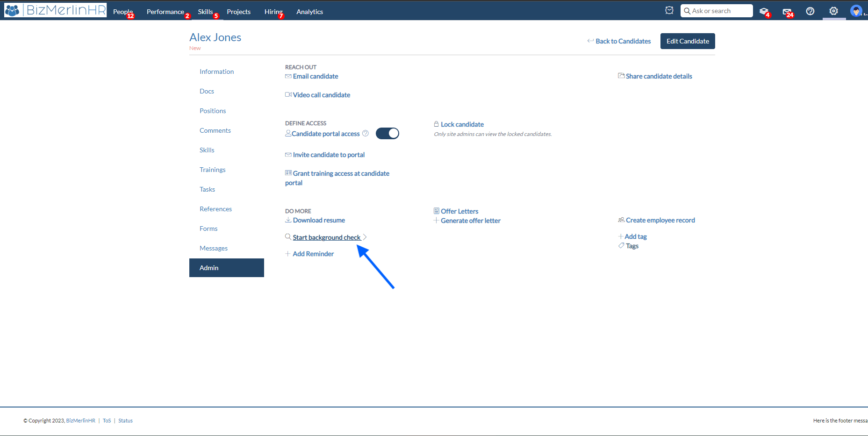868x436 pixels.
Task: Open the mail inbox icon with badge 24
Action: (788, 11)
